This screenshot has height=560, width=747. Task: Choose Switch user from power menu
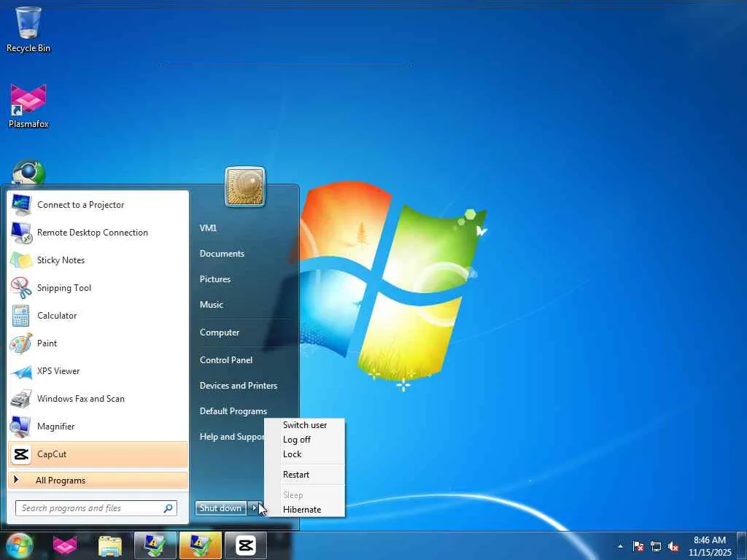pyautogui.click(x=305, y=425)
